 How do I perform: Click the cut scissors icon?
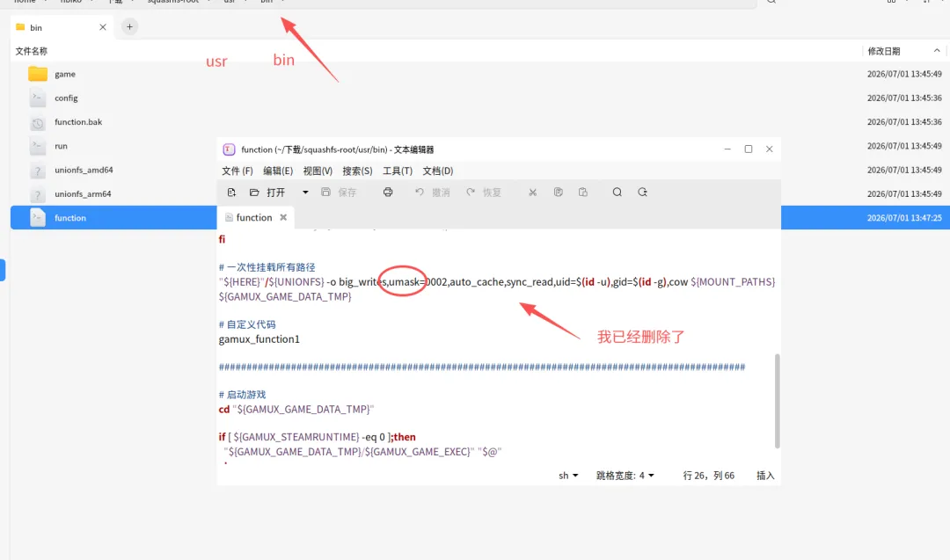[532, 193]
